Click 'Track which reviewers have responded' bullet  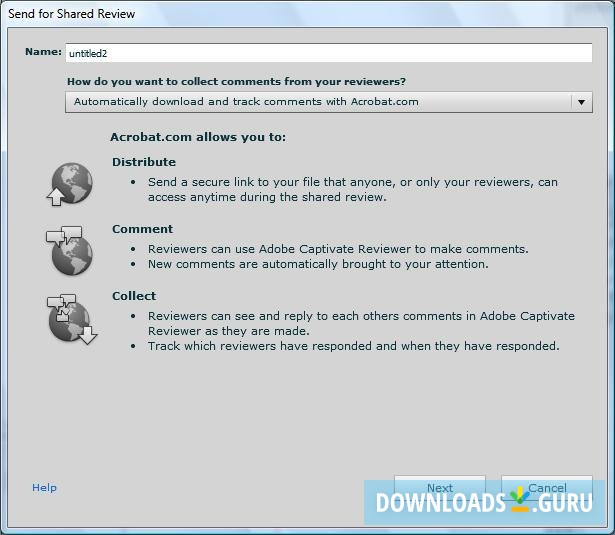pos(353,346)
